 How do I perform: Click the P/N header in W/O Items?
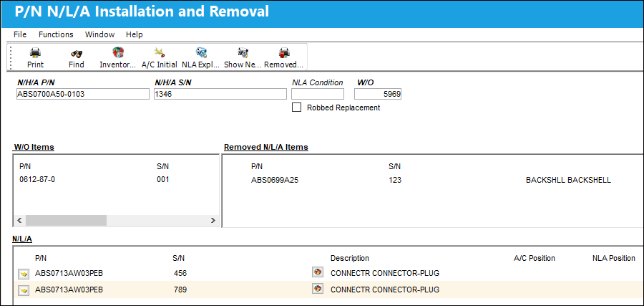[x=25, y=166]
